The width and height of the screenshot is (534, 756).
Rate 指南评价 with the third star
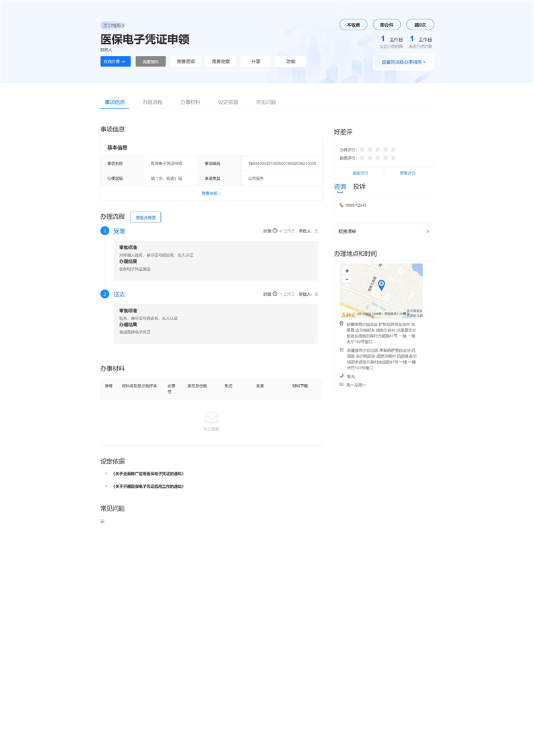(x=377, y=158)
